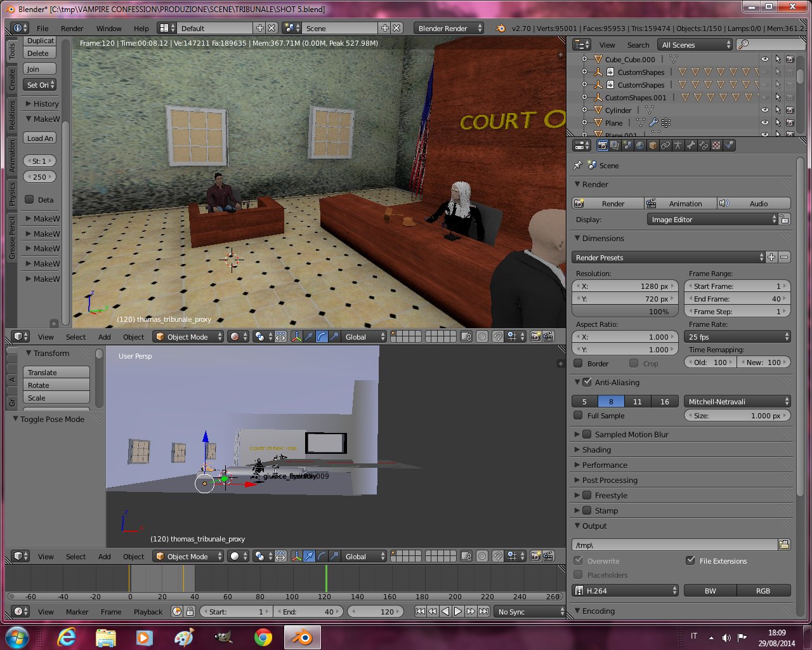Screen dimensions: 812x650
Task: Enable the Freestyle checkbox
Action: 587,495
